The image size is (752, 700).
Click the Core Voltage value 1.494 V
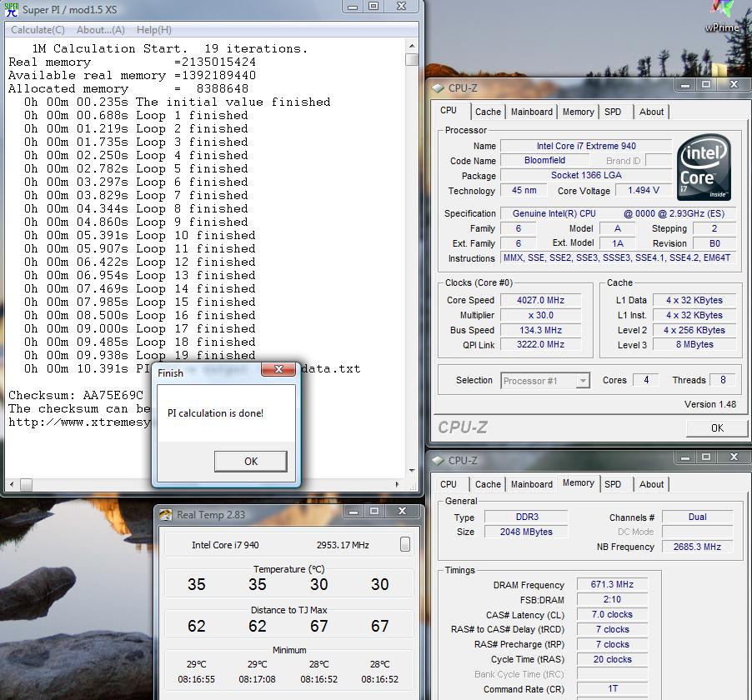pos(643,190)
